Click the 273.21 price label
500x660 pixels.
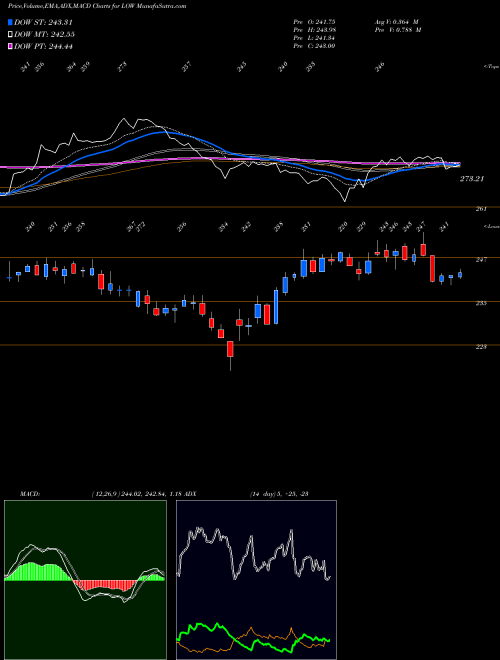tap(472, 179)
